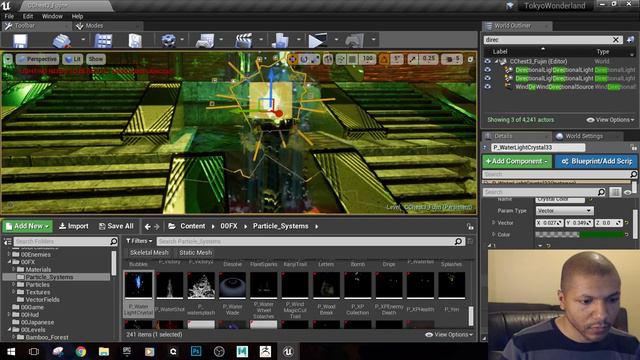Click the Vector Y value field
The width and height of the screenshot is (640, 360).
click(x=579, y=223)
